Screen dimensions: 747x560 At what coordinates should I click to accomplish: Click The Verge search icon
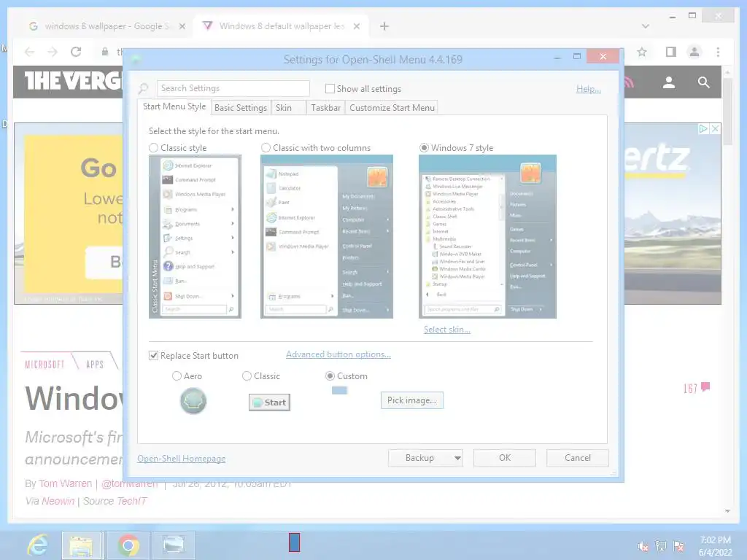pos(704,82)
